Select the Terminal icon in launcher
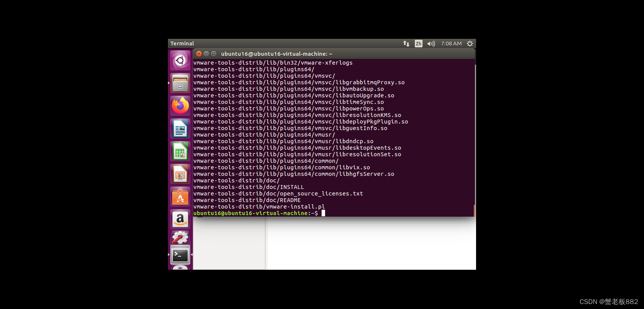The height and width of the screenshot is (309, 644). [180, 255]
